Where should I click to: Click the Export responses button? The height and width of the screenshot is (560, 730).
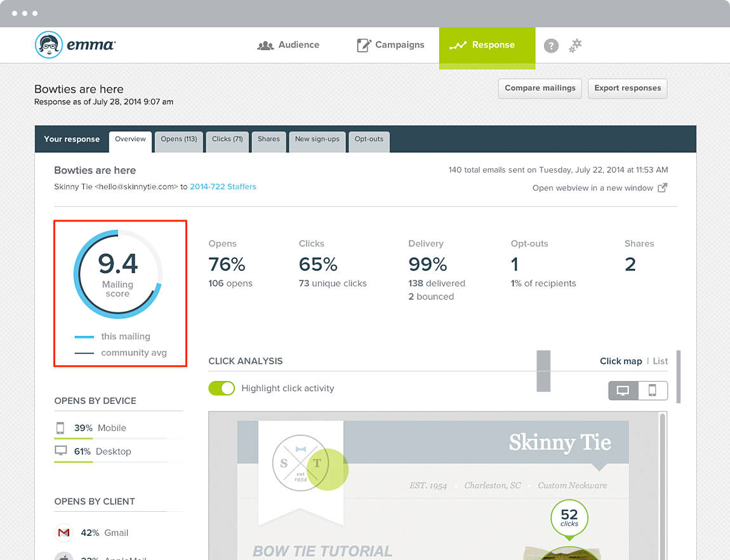tap(627, 88)
